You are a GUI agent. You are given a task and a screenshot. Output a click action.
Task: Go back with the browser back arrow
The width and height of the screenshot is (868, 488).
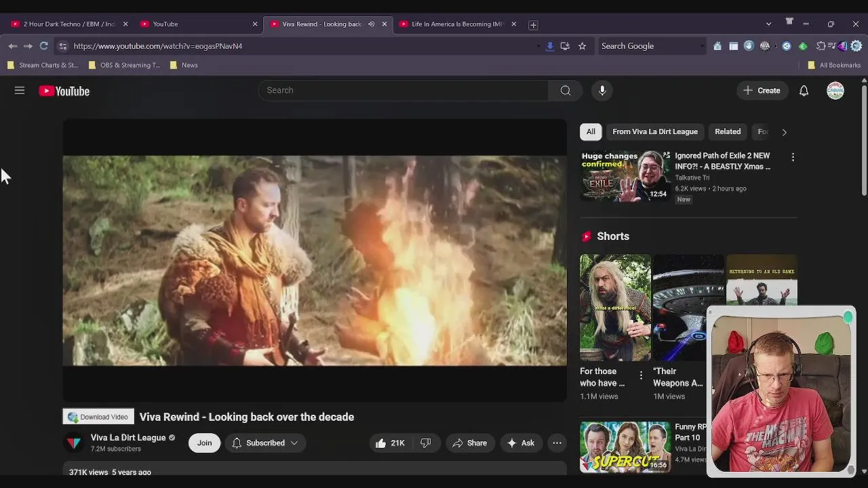coord(13,46)
